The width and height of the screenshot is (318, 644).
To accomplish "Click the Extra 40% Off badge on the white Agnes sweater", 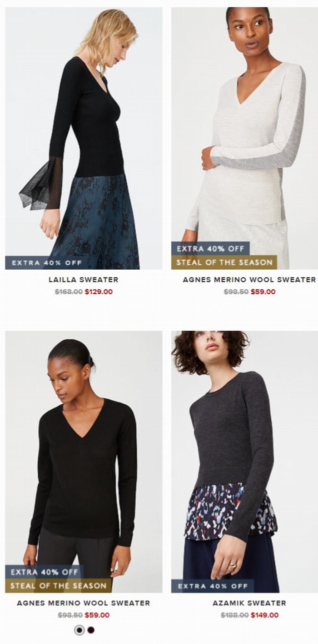I will [210, 249].
